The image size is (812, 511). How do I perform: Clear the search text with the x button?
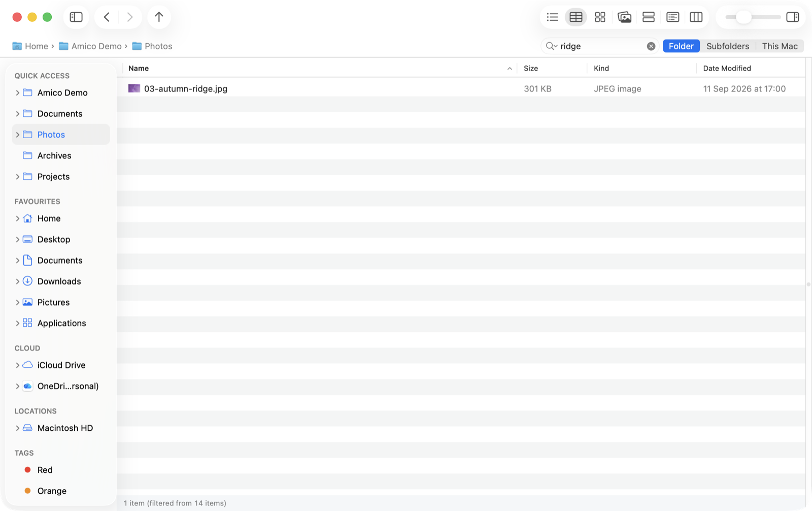click(651, 46)
